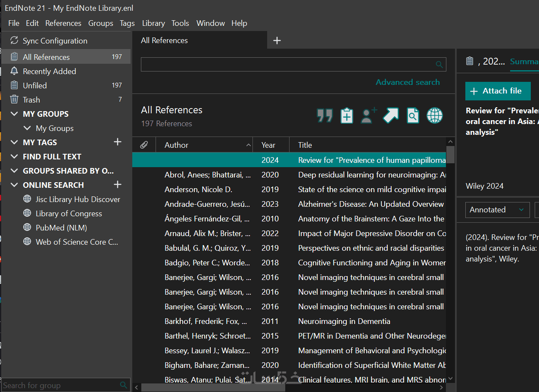Viewport: 539px width, 392px height.
Task: Click the Export references arrow icon
Action: coord(391,115)
